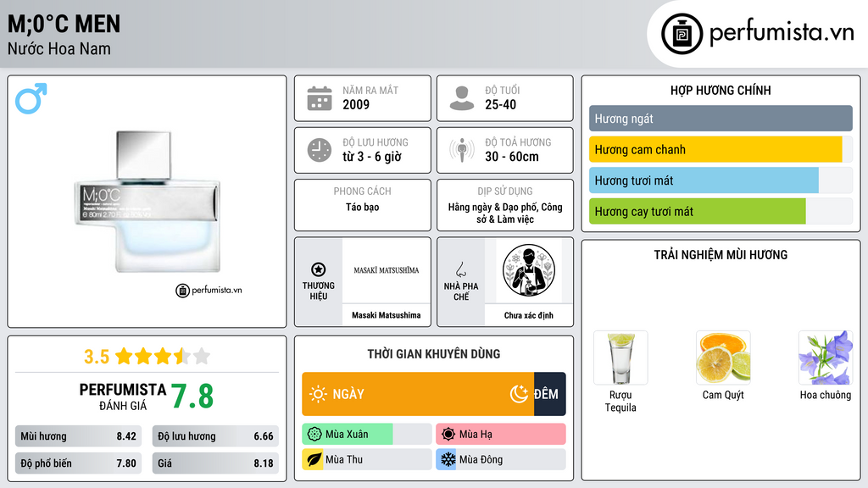Click the Độ phổ biến 7.80 score

[78, 463]
